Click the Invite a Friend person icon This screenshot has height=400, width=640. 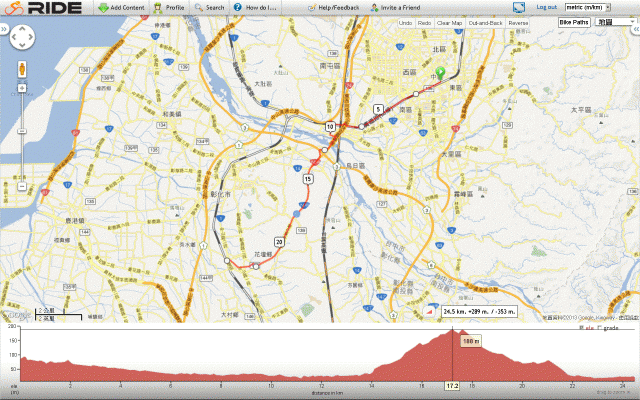click(374, 7)
